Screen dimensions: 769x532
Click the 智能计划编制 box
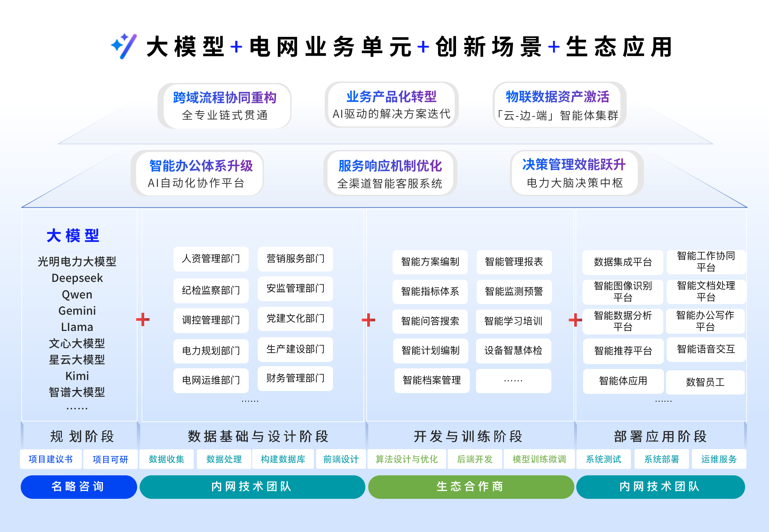(x=431, y=351)
